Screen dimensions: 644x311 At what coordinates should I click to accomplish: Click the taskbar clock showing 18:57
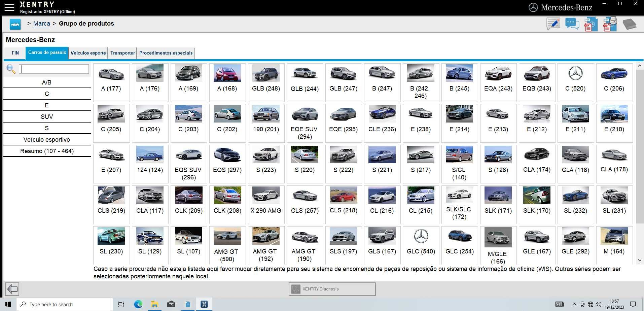[x=614, y=304]
